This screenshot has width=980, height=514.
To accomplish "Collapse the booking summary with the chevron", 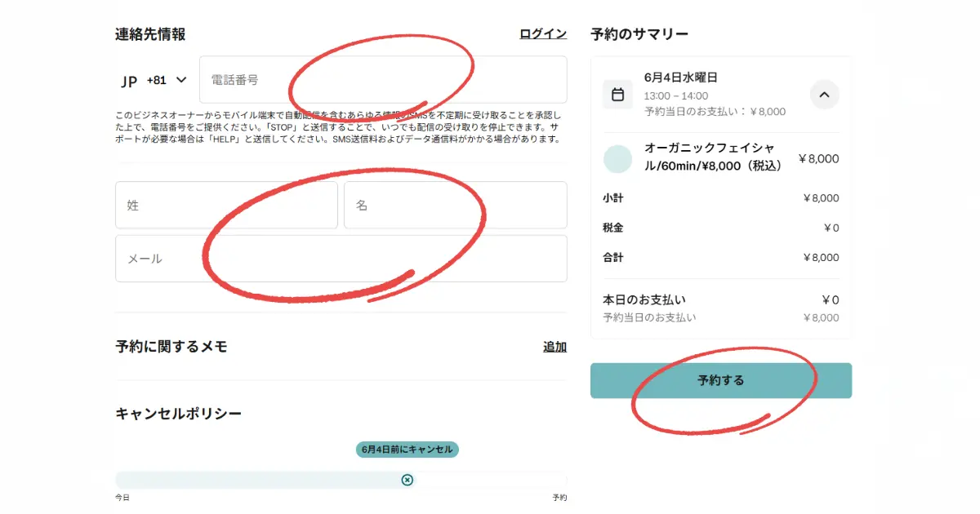I will point(824,95).
